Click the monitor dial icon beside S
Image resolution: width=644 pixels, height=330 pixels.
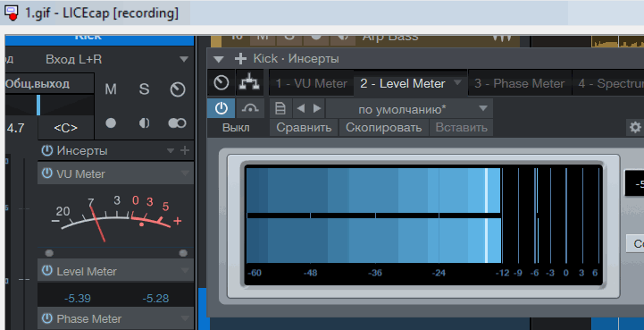click(178, 89)
